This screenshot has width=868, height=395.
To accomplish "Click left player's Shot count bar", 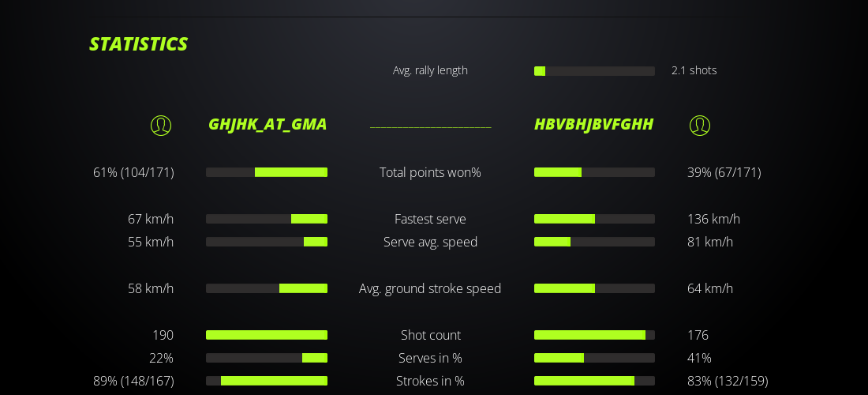I will (x=267, y=335).
